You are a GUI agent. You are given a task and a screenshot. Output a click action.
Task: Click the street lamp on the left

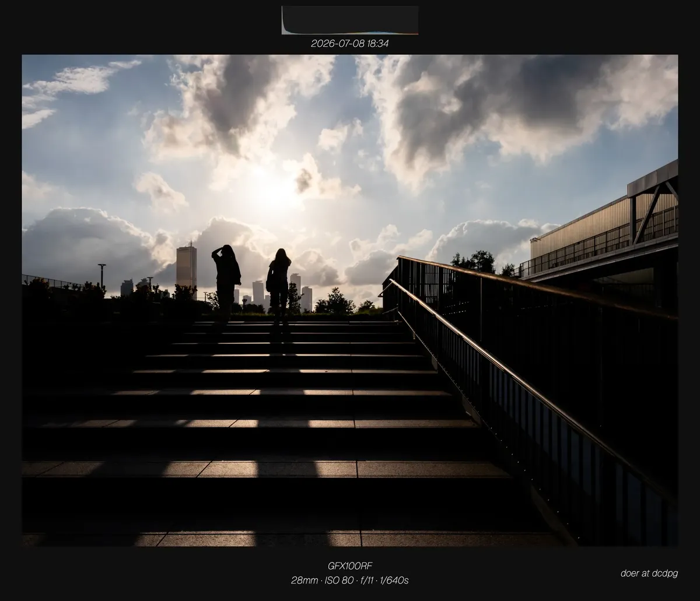[102, 275]
